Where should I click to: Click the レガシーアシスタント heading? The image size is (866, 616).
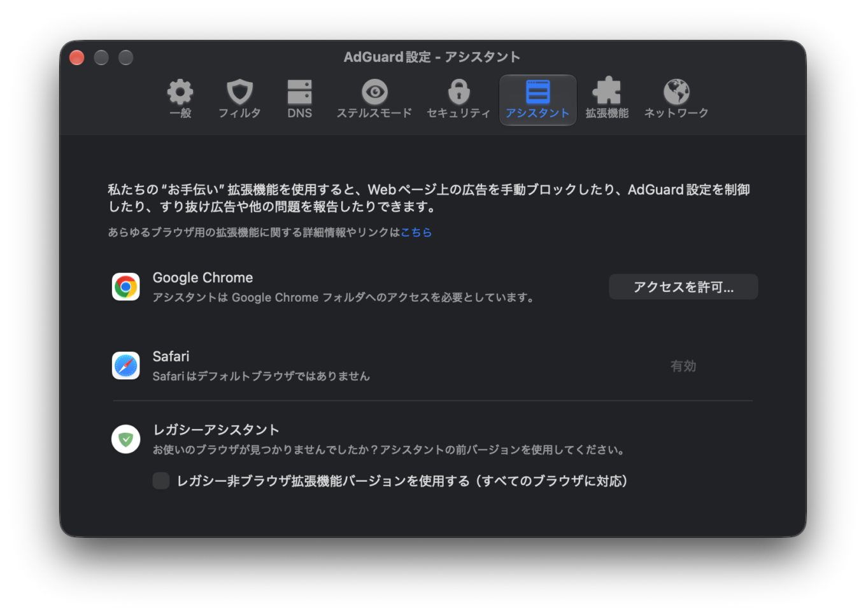216,430
